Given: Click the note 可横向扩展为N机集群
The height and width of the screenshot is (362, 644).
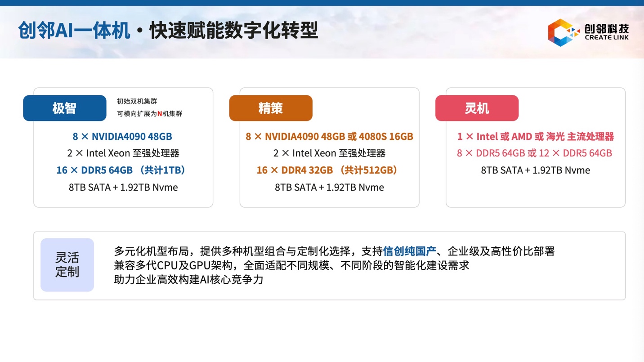Looking at the screenshot, I should (x=150, y=114).
